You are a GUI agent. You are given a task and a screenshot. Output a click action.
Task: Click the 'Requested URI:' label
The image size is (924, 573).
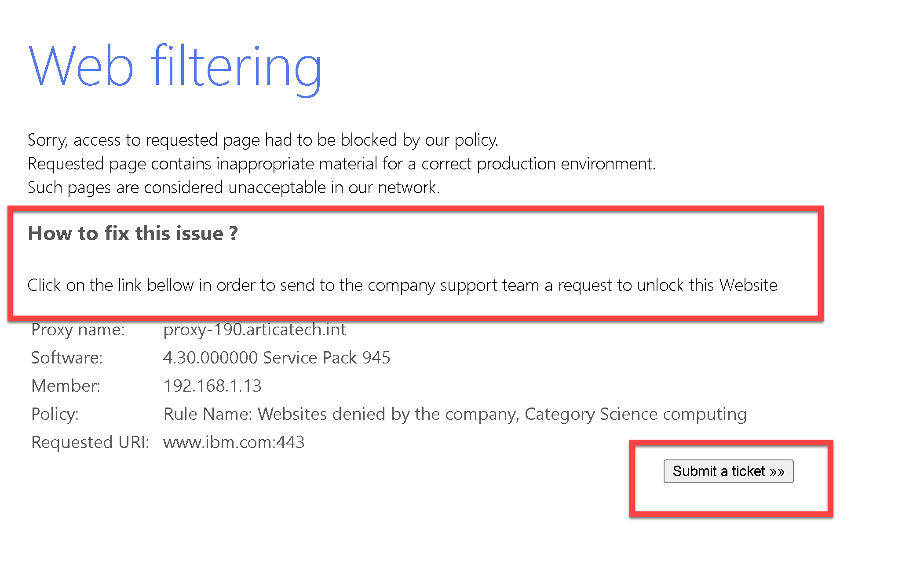click(x=90, y=442)
